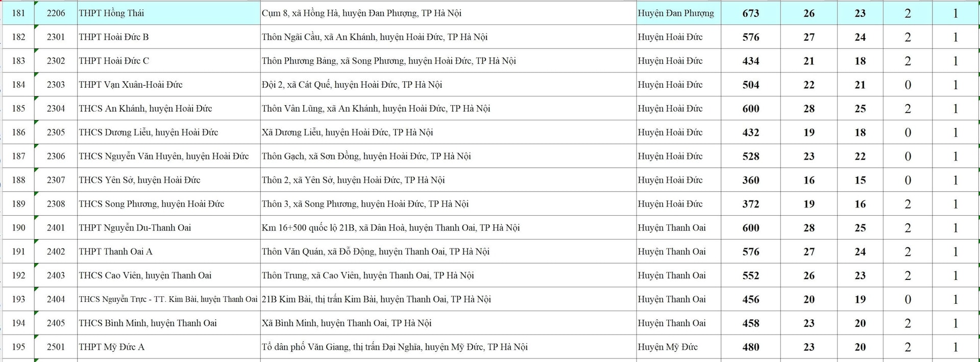Screen dimensions: 980x362
Task: Select THPT Nguyễn Du-Thanh Oai cell
Action: click(168, 228)
